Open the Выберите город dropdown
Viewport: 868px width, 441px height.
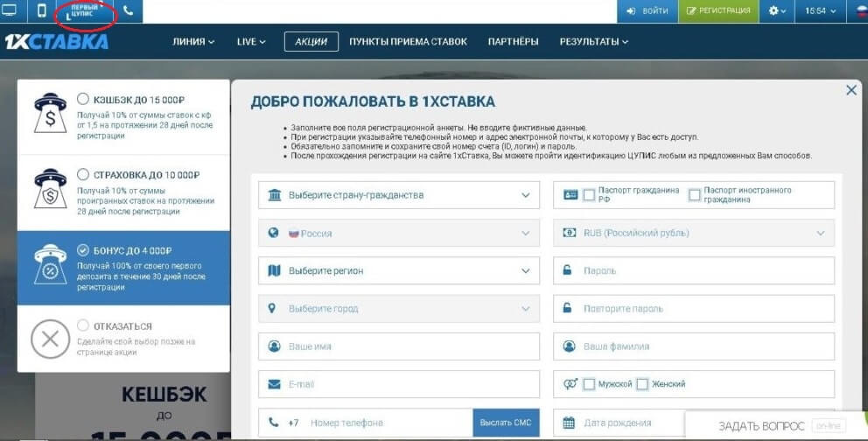tap(399, 309)
